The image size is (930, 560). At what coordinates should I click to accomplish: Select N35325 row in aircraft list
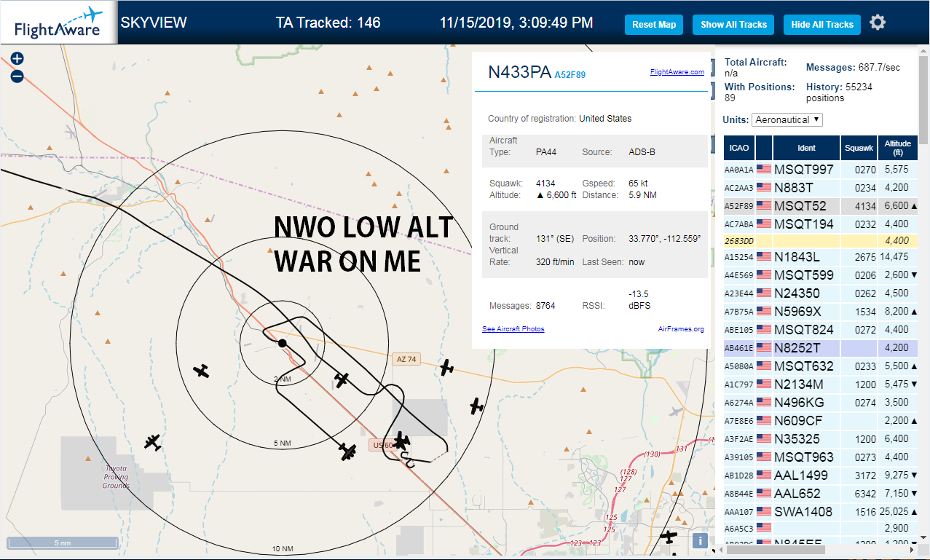(821, 439)
